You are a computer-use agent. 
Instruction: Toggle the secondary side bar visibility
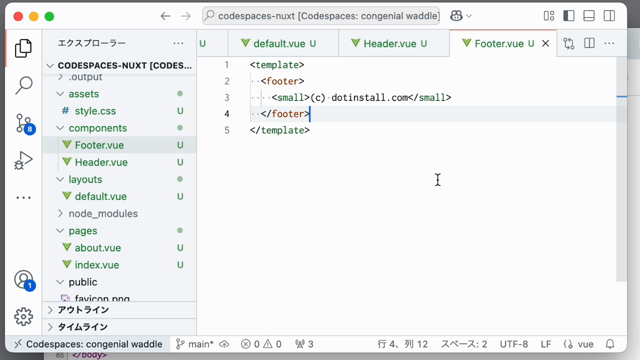[x=609, y=16]
